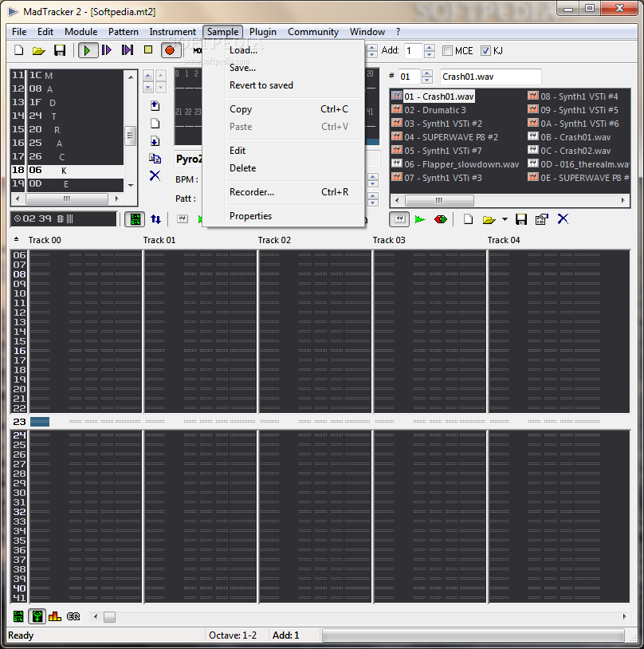Click the blank page icon beside the sequence list
Image resolution: width=644 pixels, height=649 pixels.
(x=155, y=124)
